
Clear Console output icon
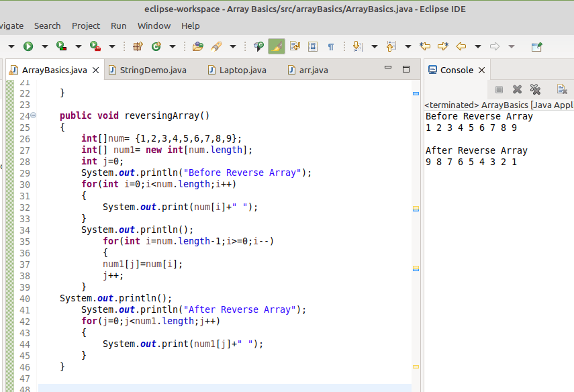point(562,89)
